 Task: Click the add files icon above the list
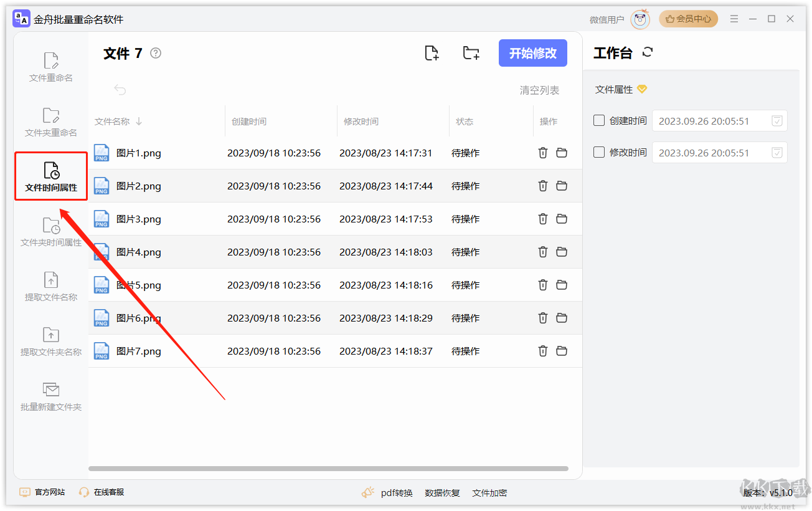[x=432, y=53]
